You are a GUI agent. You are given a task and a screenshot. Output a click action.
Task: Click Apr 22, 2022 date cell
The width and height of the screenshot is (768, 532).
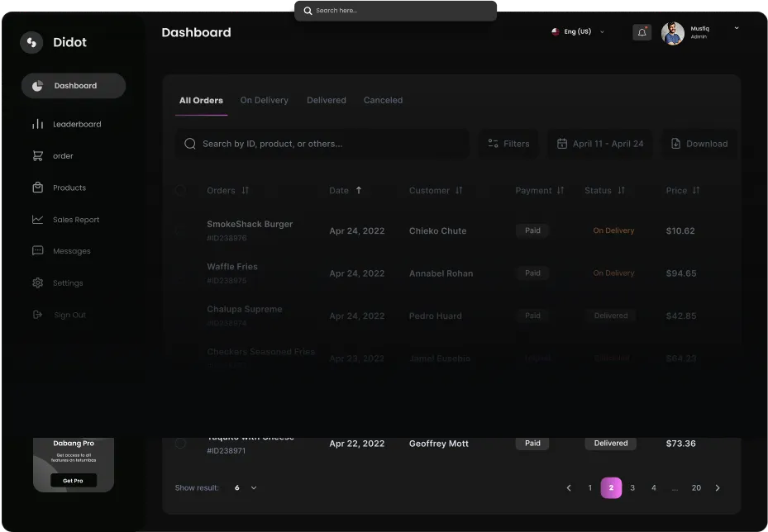coord(356,444)
